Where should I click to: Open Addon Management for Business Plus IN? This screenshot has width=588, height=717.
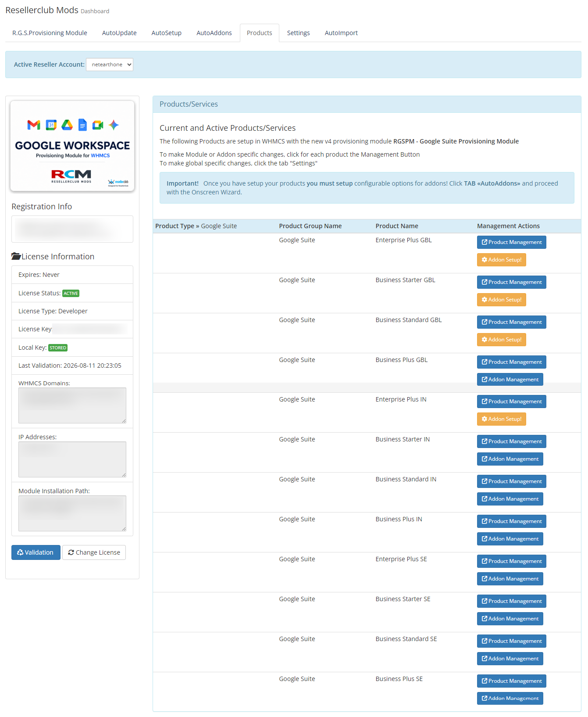pyautogui.click(x=510, y=539)
